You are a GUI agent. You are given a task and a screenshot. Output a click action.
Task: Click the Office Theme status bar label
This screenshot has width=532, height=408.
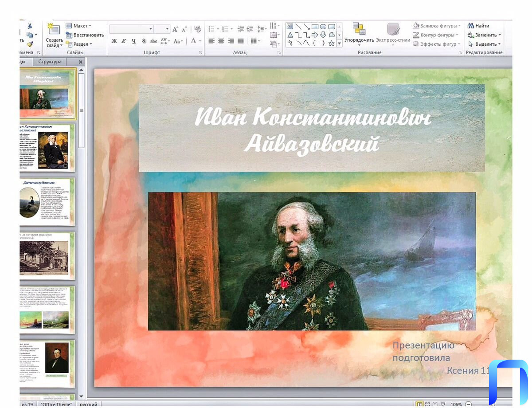point(56,404)
